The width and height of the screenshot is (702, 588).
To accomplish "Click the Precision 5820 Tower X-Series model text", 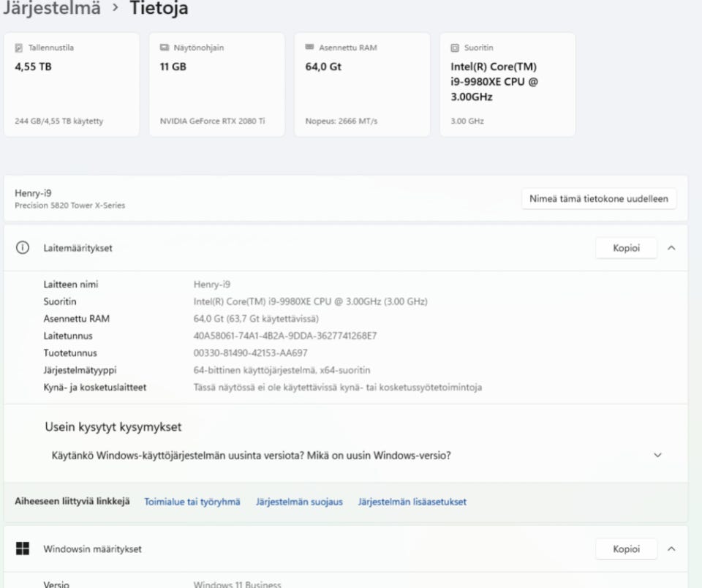I will point(70,205).
